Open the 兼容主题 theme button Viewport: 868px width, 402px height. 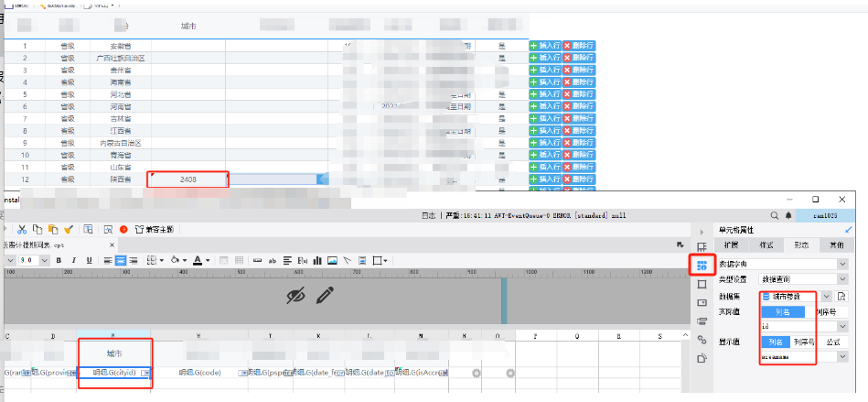tap(154, 229)
